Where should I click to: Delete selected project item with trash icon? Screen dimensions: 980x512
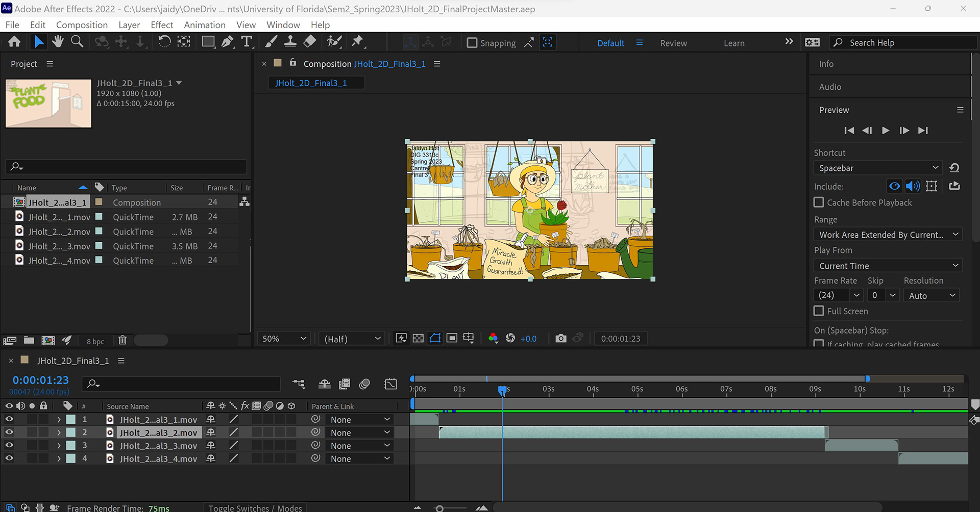(122, 341)
